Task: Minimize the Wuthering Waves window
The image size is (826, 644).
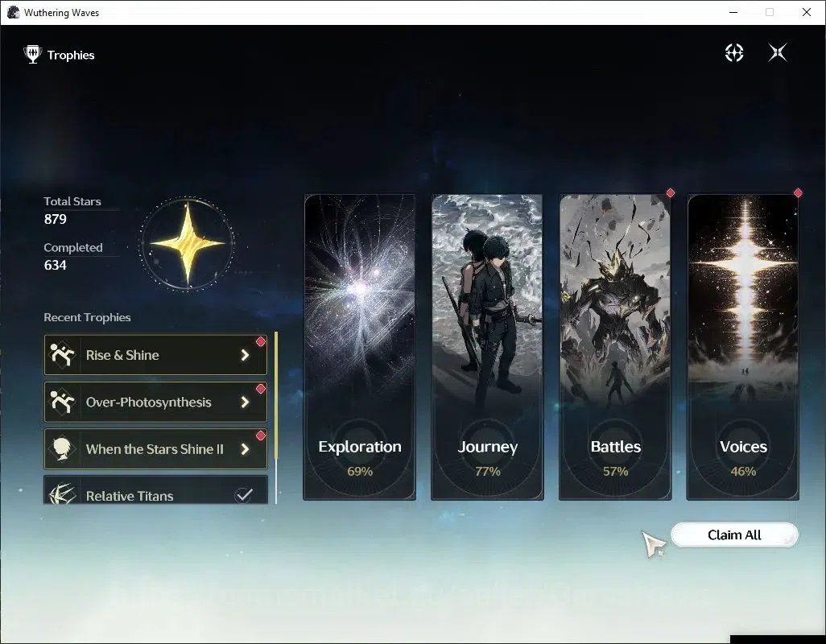Action: point(733,12)
